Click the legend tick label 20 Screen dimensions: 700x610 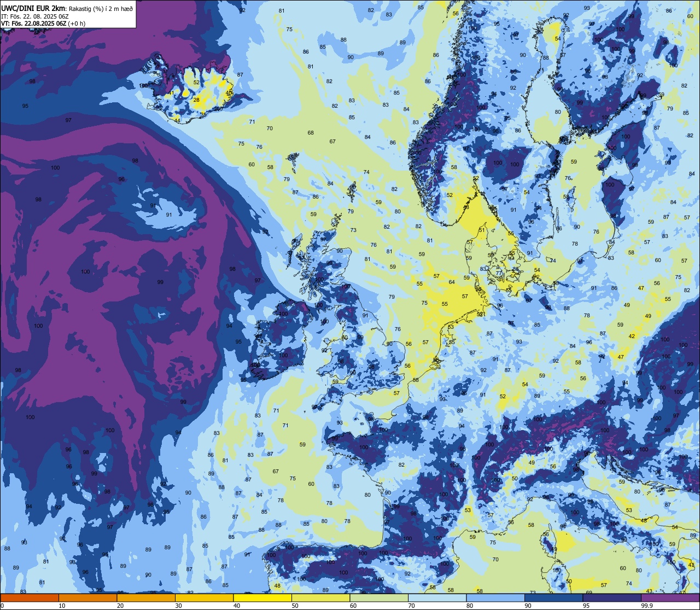[120, 606]
